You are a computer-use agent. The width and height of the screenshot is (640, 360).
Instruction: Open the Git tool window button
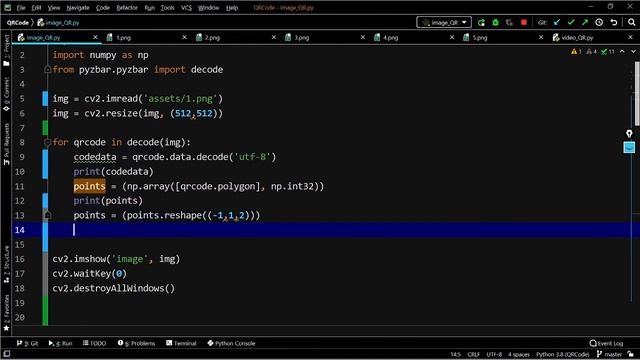(x=27, y=343)
